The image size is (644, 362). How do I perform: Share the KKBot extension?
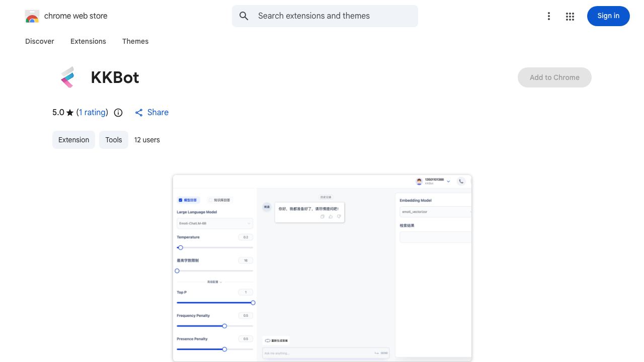(x=151, y=113)
